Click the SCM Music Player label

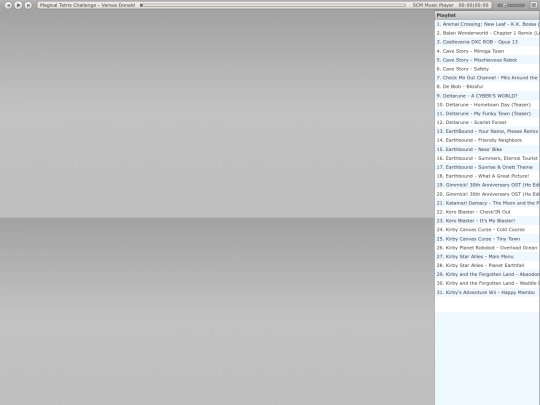(433, 5)
